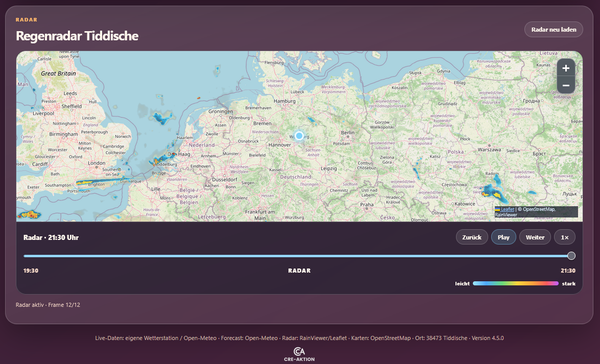Image resolution: width=600 pixels, height=364 pixels.
Task: Click the 19:30 start time label
Action: (31, 271)
